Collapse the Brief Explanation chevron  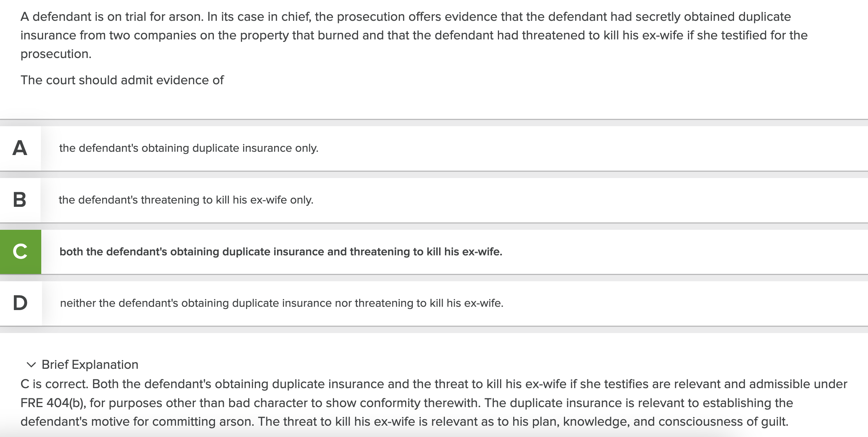pyautogui.click(x=31, y=364)
